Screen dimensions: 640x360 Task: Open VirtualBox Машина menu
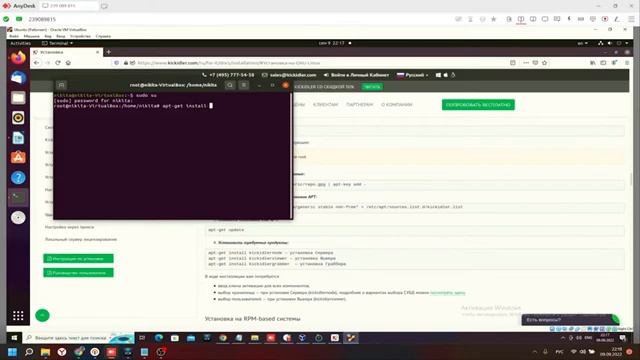pyautogui.click(x=31, y=36)
